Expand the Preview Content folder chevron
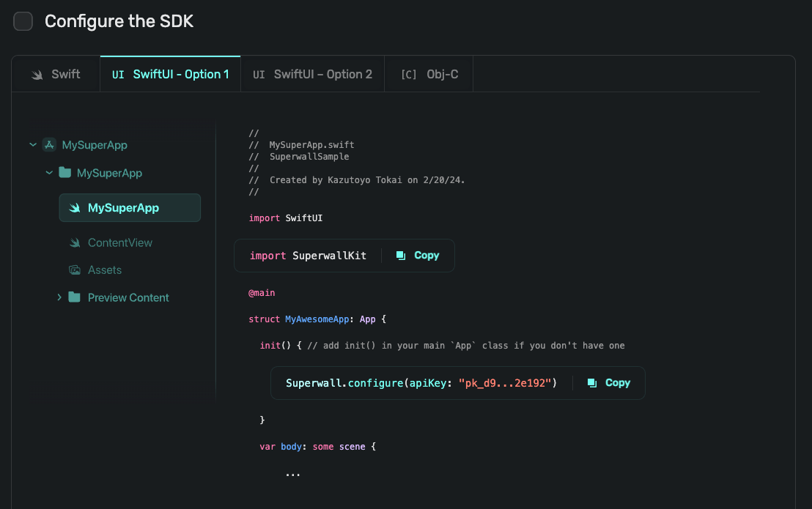Image resolution: width=812 pixels, height=509 pixels. click(59, 297)
